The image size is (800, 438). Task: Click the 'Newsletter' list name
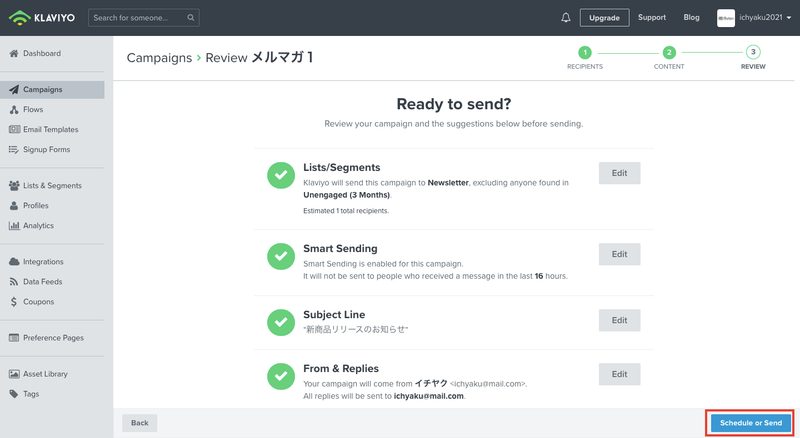tap(448, 183)
